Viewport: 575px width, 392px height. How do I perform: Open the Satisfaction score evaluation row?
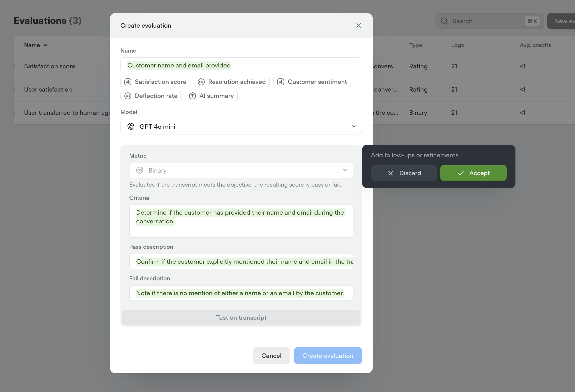[49, 66]
